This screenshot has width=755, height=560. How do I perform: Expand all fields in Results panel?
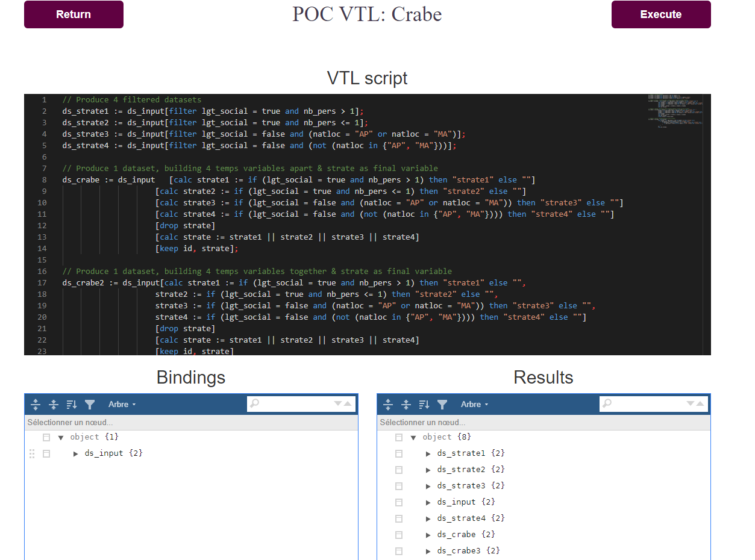pyautogui.click(x=388, y=405)
